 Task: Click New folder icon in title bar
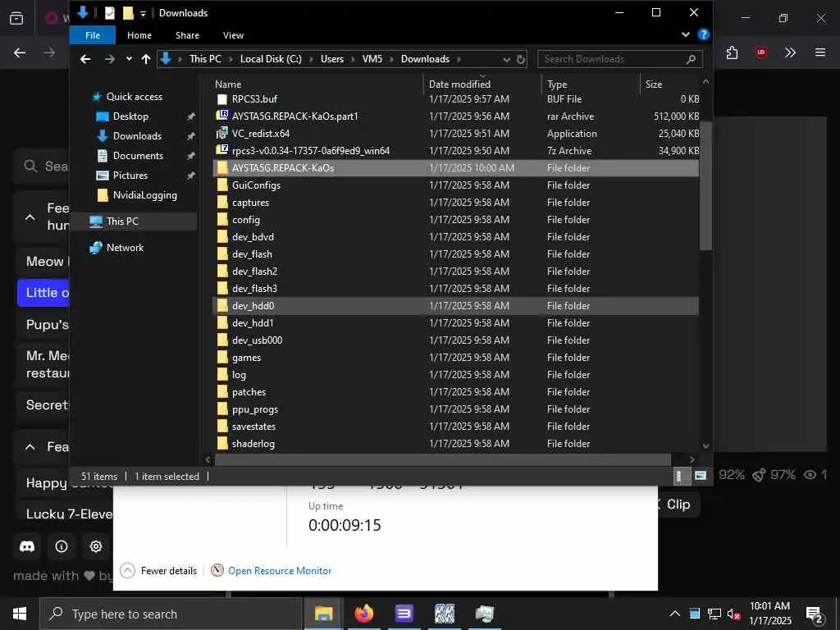[128, 13]
